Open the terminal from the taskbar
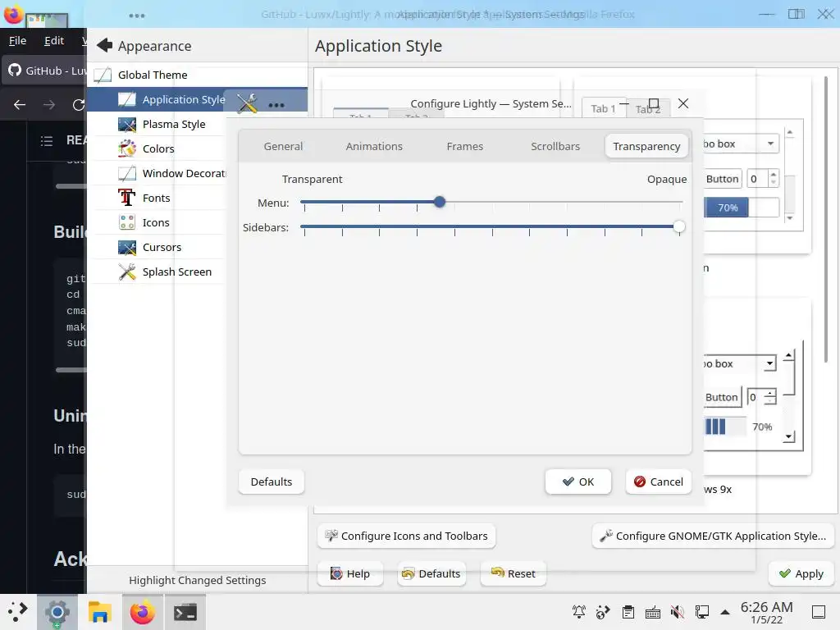The width and height of the screenshot is (840, 630). tap(185, 612)
